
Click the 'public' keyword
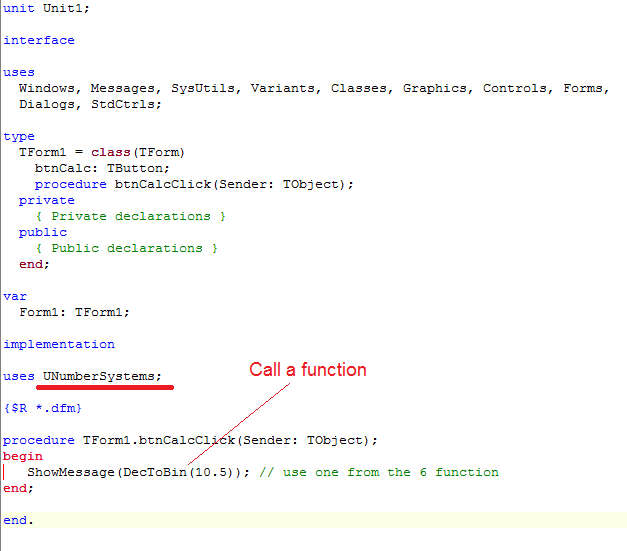[x=43, y=232]
